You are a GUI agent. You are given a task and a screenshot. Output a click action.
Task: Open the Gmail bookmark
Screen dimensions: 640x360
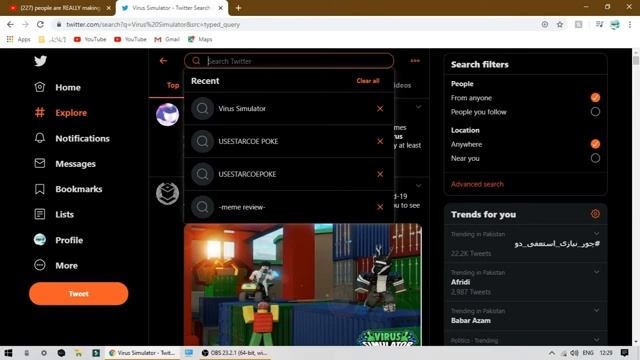pos(167,39)
